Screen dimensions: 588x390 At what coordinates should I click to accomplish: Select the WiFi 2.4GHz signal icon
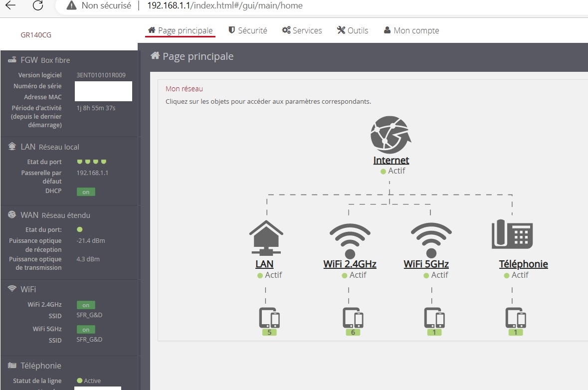point(349,237)
